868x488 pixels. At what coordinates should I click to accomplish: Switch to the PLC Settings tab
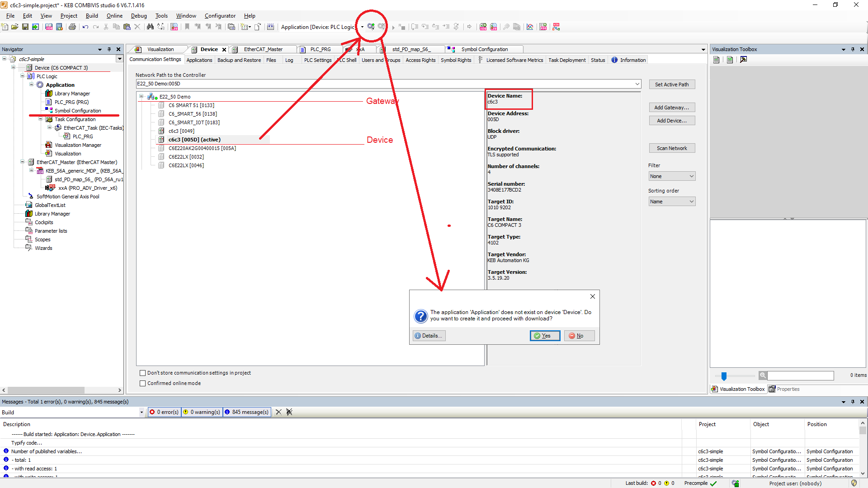click(317, 60)
